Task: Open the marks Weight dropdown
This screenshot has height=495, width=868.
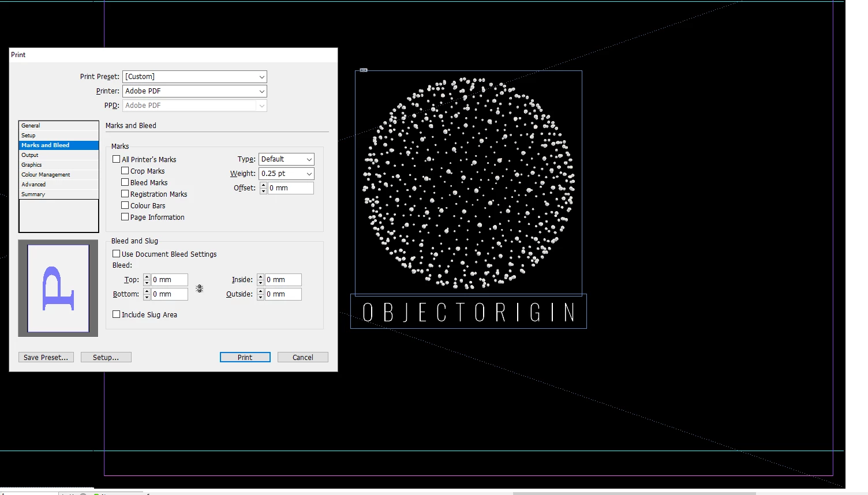Action: (x=286, y=174)
